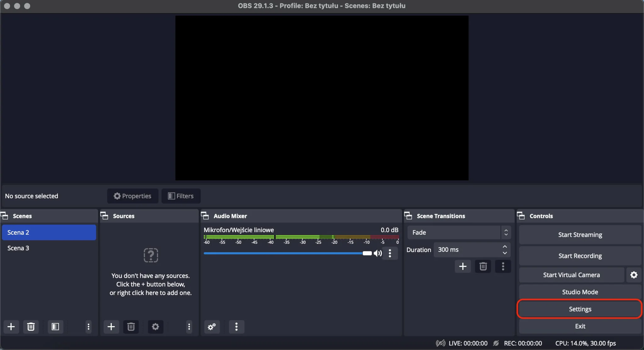
Task: Open scene filters from the Scenes toolbar
Action: click(x=55, y=327)
